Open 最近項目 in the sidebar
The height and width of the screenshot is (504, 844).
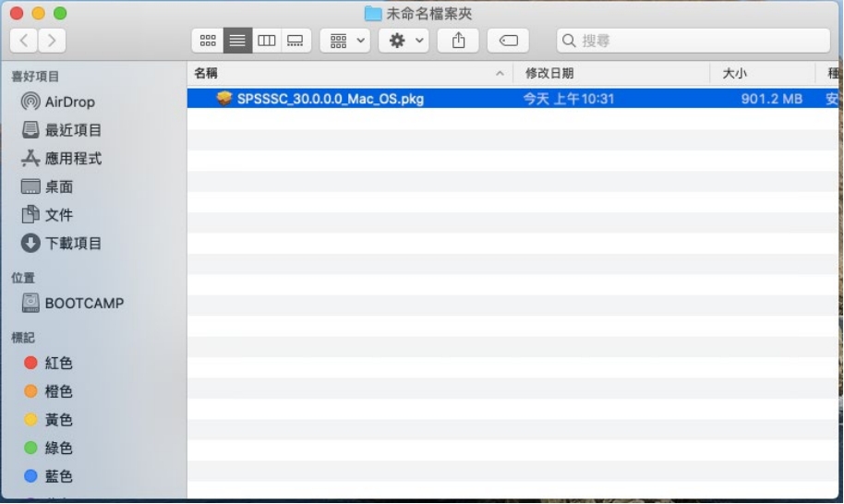tap(61, 129)
